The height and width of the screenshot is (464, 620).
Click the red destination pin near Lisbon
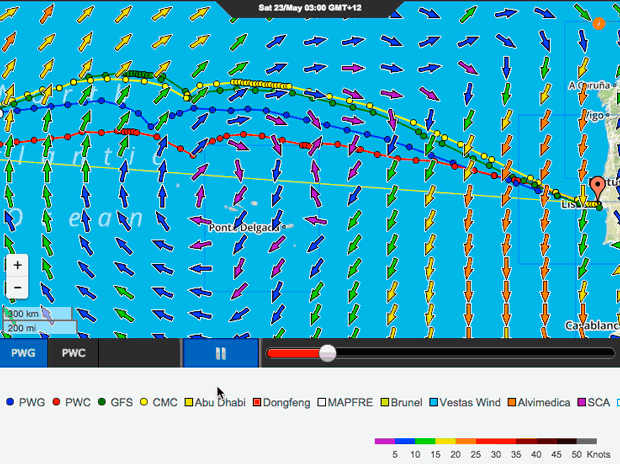coord(599,187)
